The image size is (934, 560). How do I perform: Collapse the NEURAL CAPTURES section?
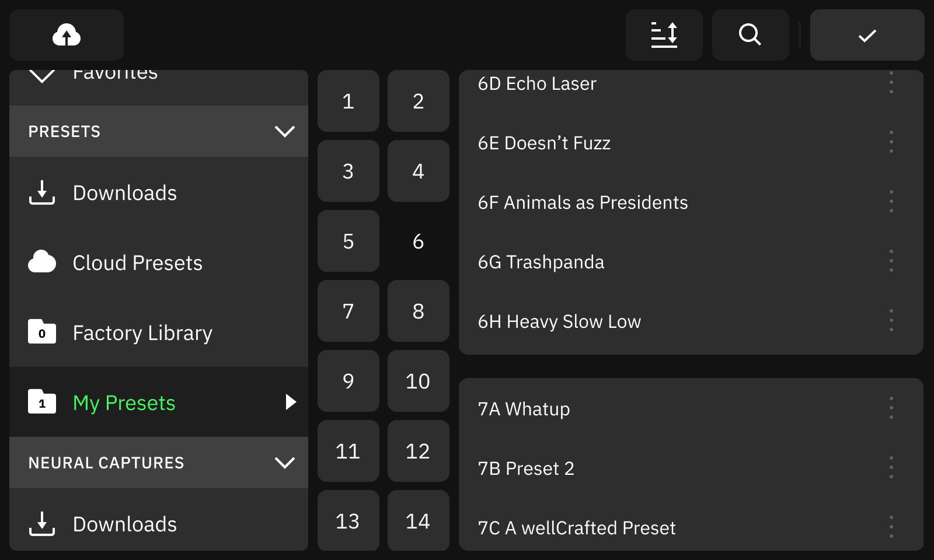click(284, 463)
